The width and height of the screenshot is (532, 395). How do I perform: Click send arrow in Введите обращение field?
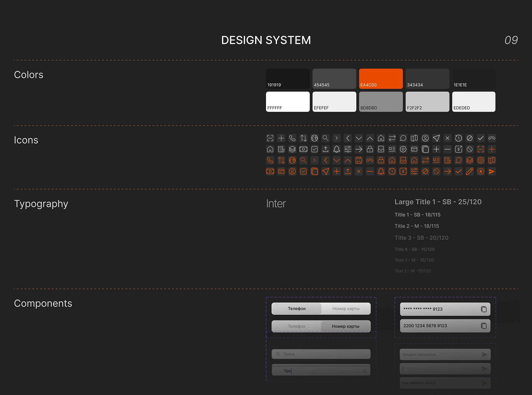(484, 355)
